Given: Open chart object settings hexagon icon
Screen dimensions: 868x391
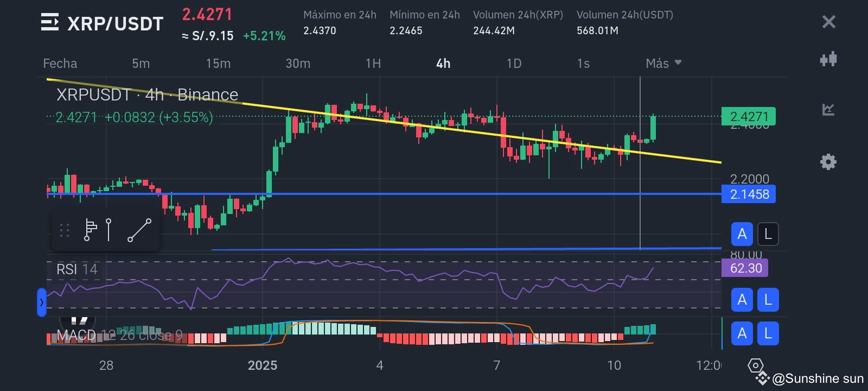Looking at the screenshot, I should 755,365.
